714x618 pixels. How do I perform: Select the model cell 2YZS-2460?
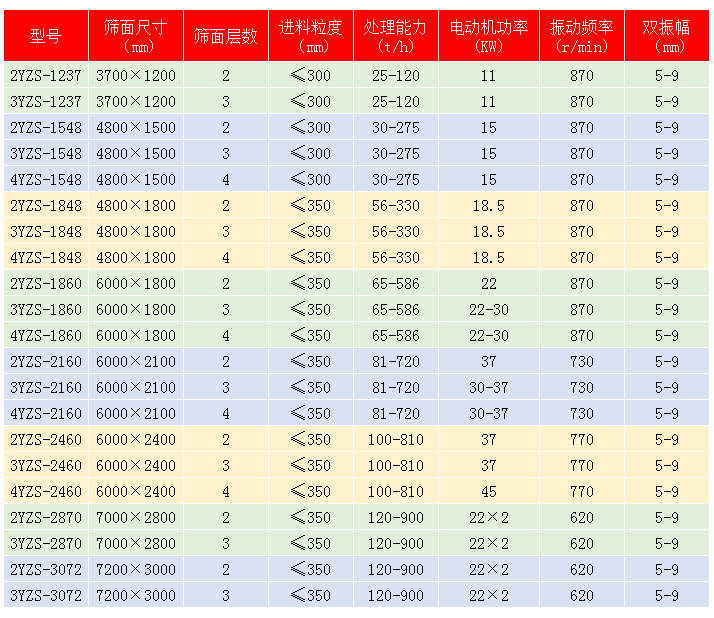pos(46,439)
